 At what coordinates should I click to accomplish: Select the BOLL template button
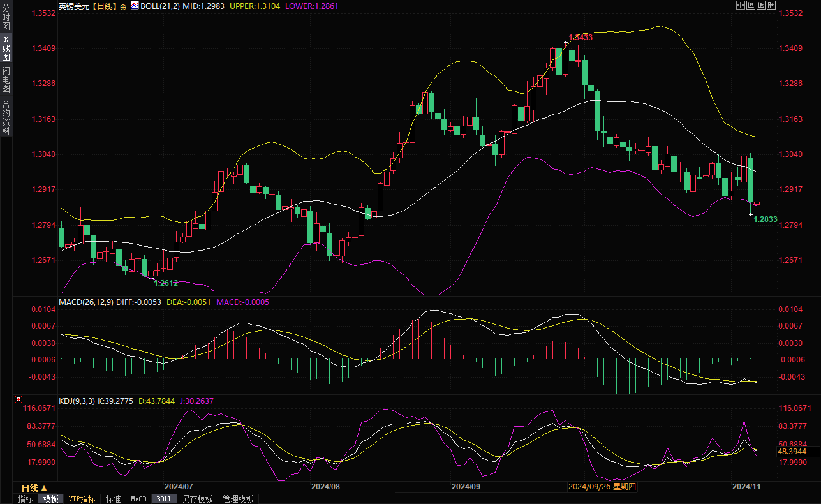[x=164, y=499]
